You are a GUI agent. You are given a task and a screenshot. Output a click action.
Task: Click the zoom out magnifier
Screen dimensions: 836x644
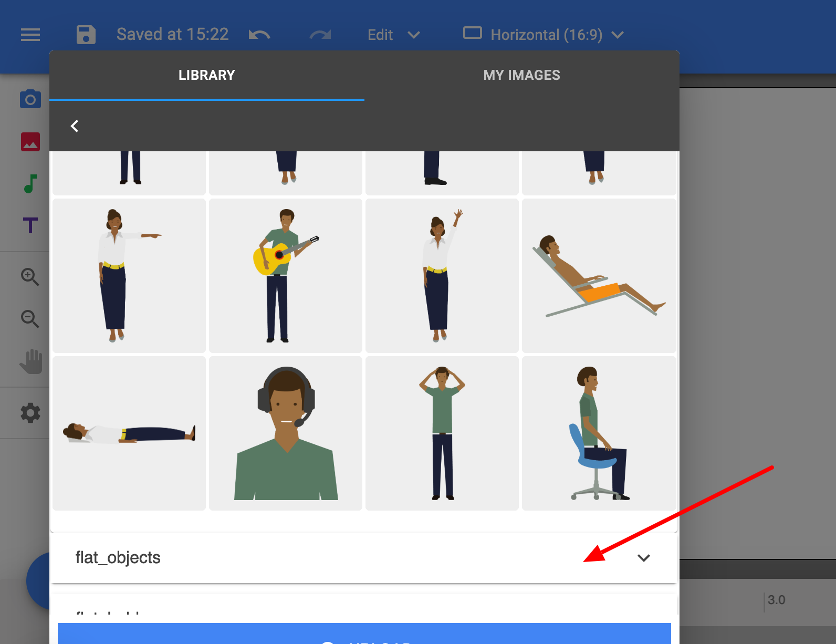[x=30, y=319]
